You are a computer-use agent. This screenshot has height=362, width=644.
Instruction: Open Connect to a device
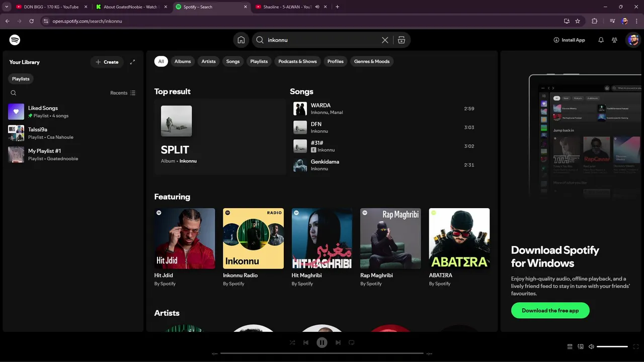point(581,346)
